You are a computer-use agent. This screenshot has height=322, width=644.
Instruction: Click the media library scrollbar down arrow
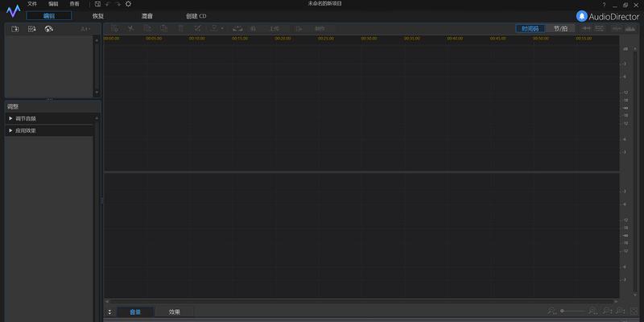(x=97, y=93)
